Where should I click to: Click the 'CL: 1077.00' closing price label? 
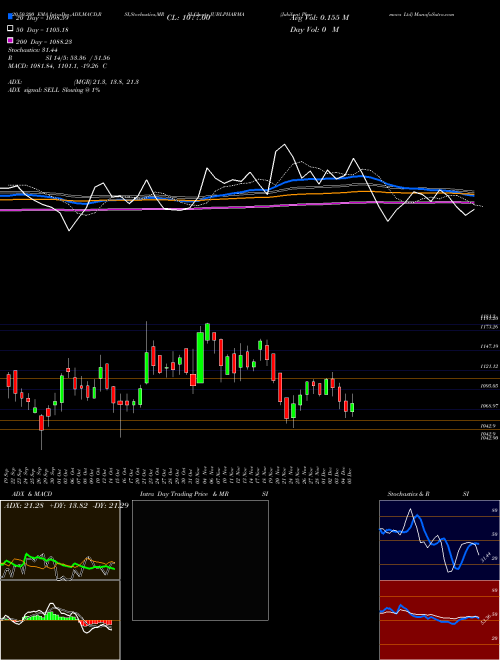(188, 18)
